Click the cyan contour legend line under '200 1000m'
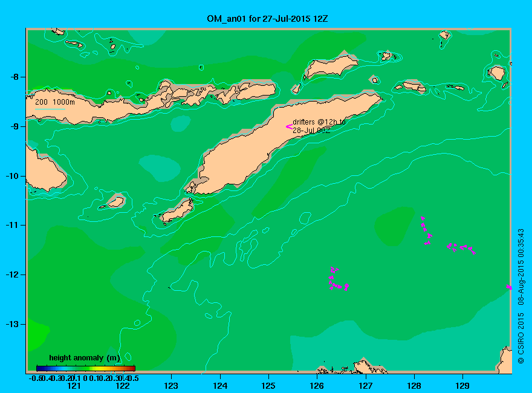 coord(50,109)
